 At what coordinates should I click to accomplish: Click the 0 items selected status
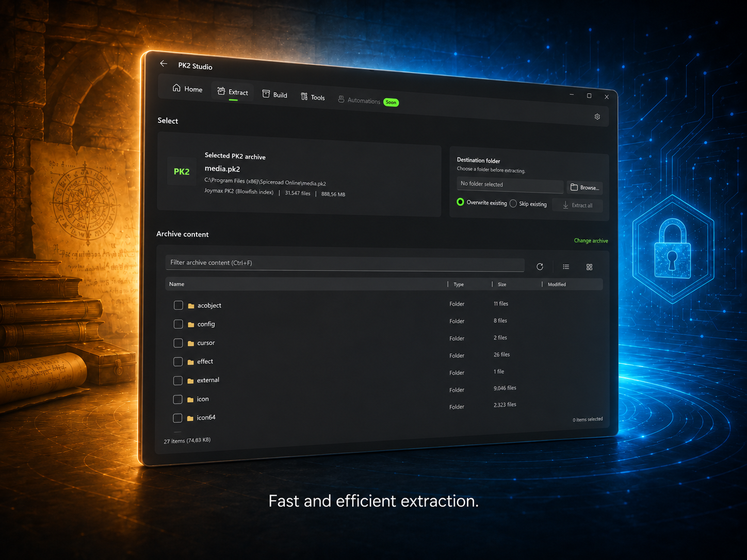(588, 419)
